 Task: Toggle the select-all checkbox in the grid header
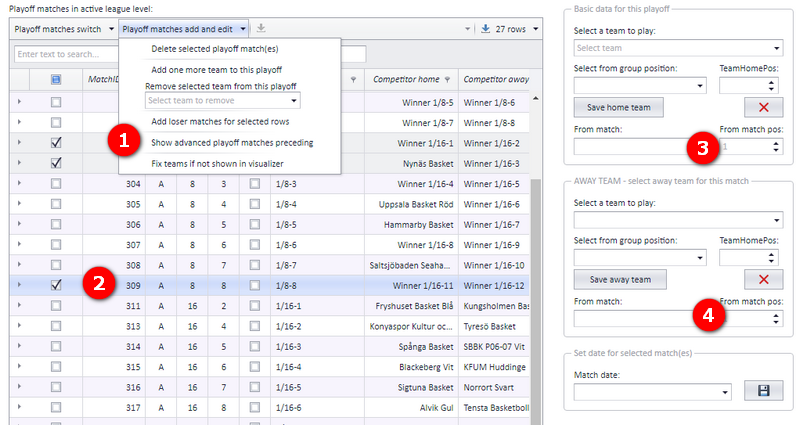click(56, 80)
